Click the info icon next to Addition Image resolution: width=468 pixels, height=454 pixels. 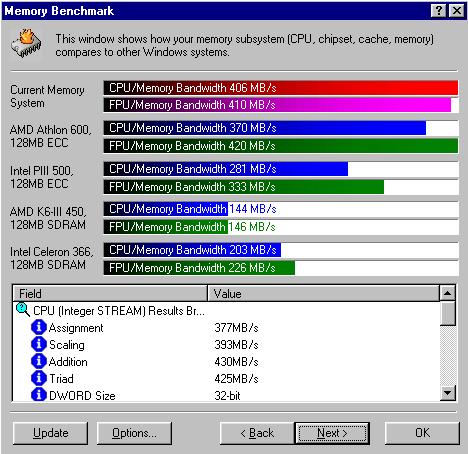(x=39, y=361)
